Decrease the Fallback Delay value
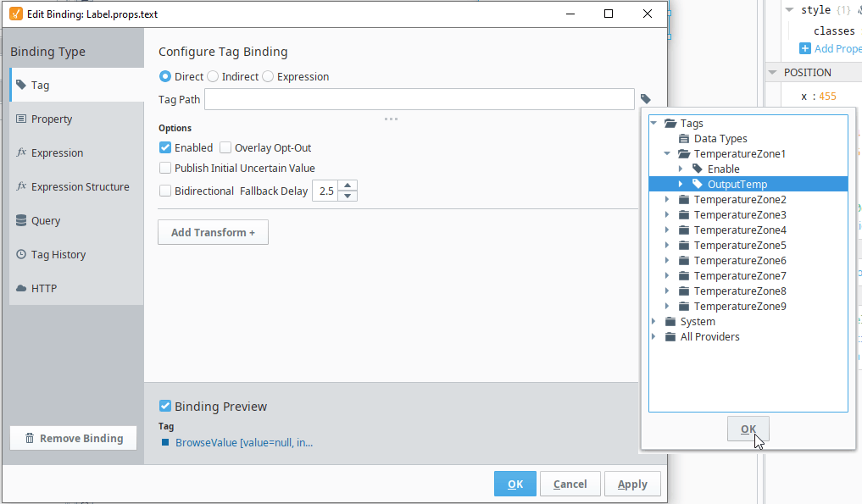The width and height of the screenshot is (862, 504). (348, 197)
